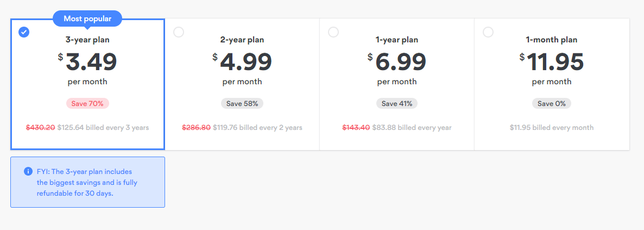Click the $4.99 price in 2-year plan

point(242,62)
